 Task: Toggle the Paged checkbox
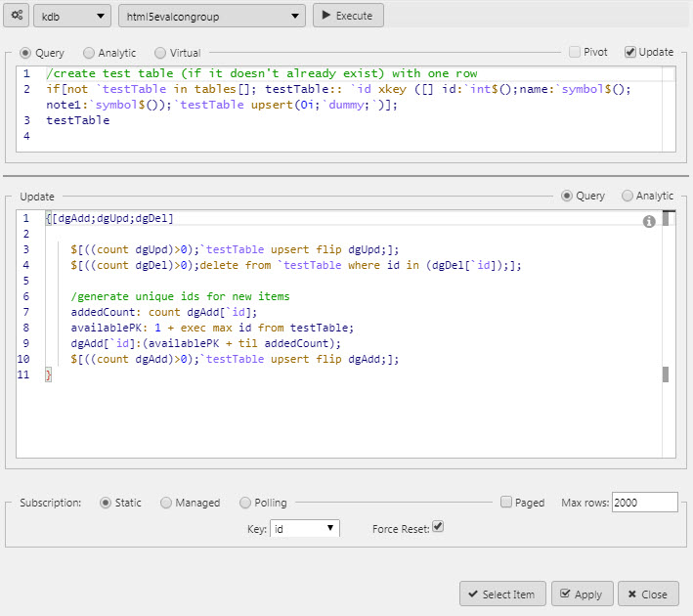click(x=506, y=503)
